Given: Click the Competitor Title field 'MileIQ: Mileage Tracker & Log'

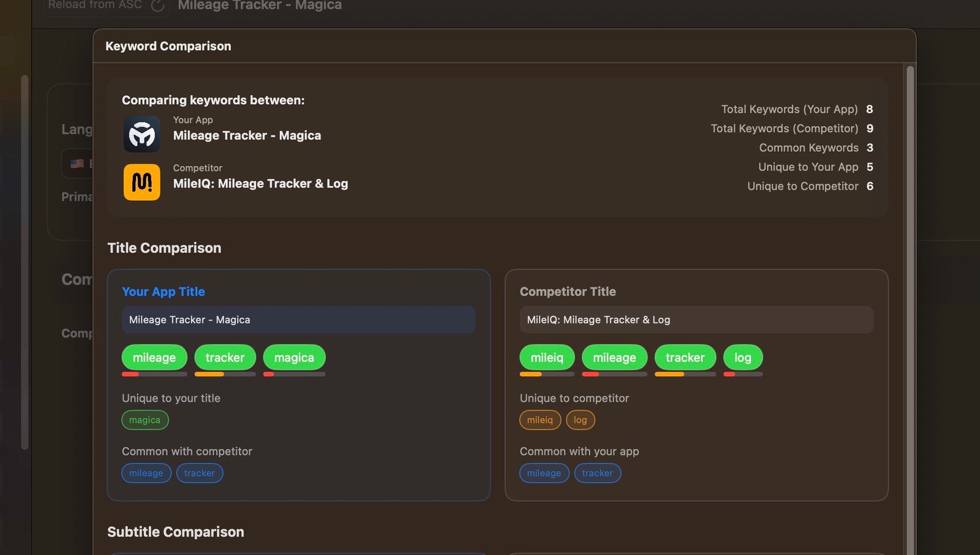Looking at the screenshot, I should (696, 320).
